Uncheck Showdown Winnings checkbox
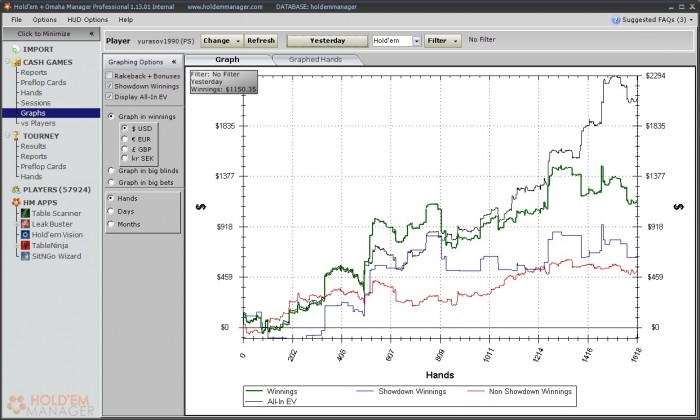 click(x=110, y=86)
